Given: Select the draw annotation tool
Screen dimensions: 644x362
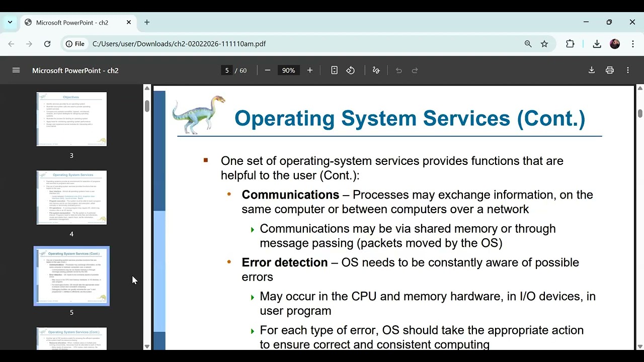Looking at the screenshot, I should pos(376,70).
